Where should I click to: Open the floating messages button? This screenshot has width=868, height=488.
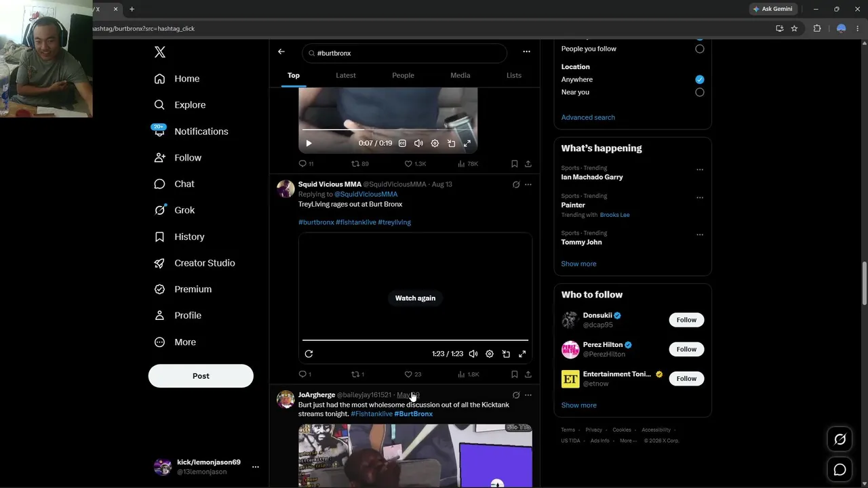(x=840, y=470)
